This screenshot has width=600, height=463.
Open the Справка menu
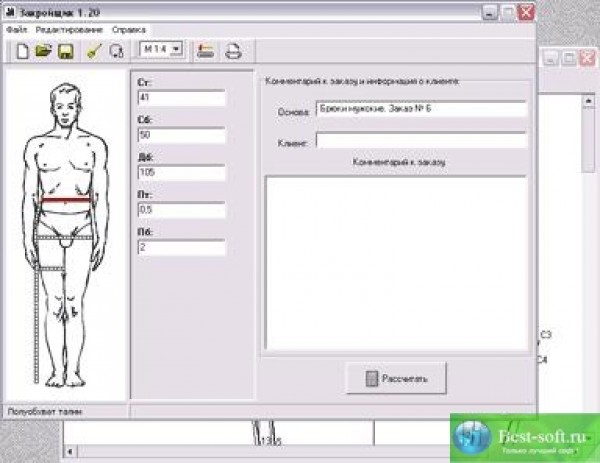coord(129,29)
